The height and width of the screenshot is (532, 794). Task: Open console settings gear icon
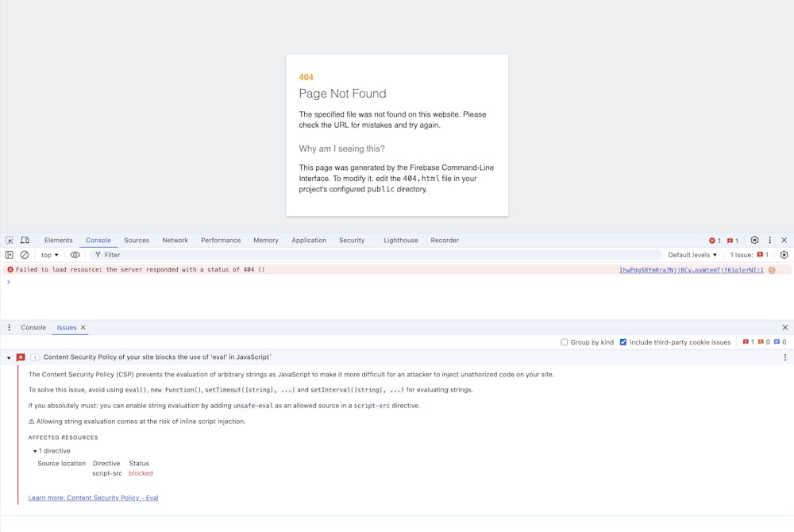pyautogui.click(x=784, y=255)
